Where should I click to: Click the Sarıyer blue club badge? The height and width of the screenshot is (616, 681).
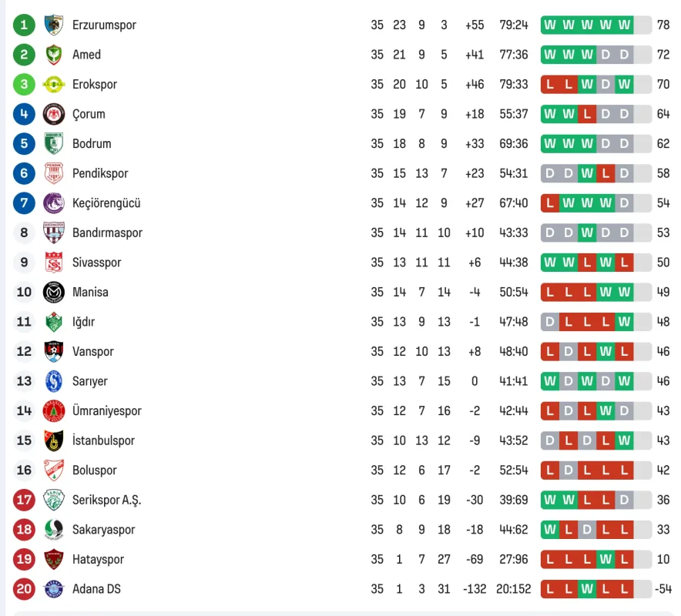(x=53, y=381)
